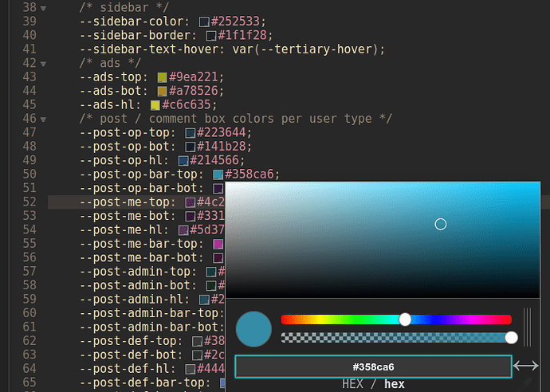The width and height of the screenshot is (550, 392).
Task: Click the --post-admin-bar-bot property name
Action: (x=149, y=327)
